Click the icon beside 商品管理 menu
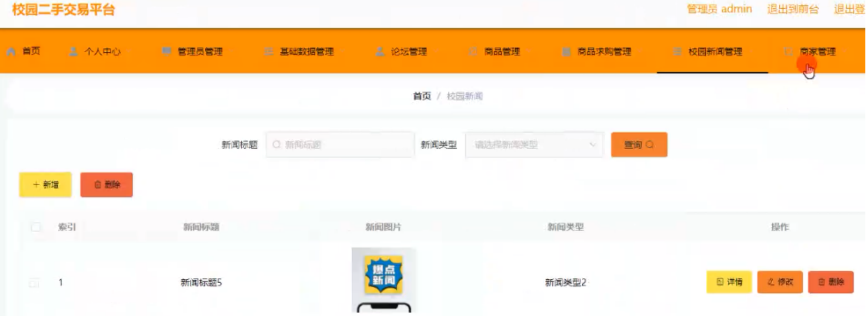868x317 pixels. (x=473, y=52)
